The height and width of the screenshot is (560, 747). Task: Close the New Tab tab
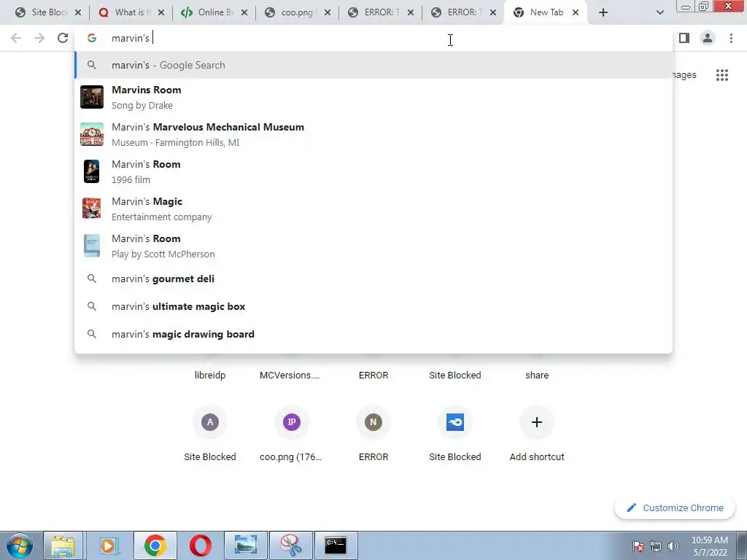pos(576,12)
